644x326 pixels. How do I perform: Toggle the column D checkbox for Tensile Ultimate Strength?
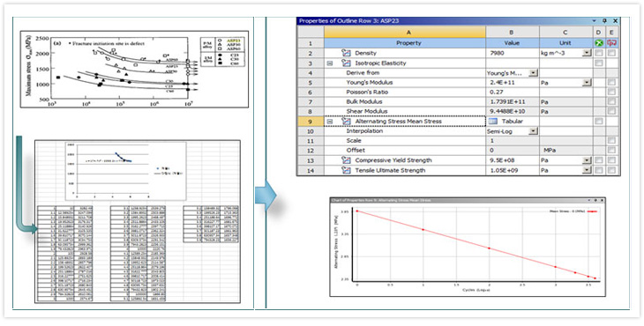pyautogui.click(x=599, y=170)
